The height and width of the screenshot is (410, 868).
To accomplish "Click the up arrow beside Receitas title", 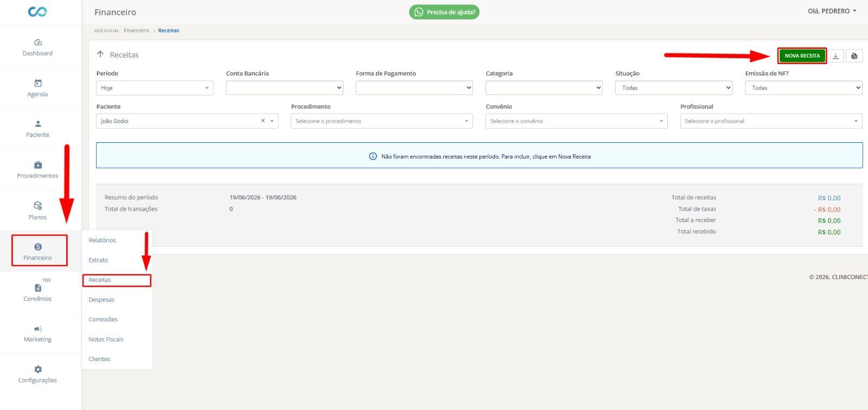I will click(100, 54).
